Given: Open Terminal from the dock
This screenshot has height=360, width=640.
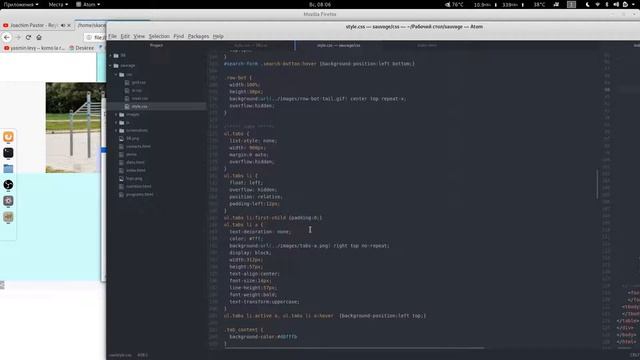Looking at the screenshot, I should tap(8, 153).
